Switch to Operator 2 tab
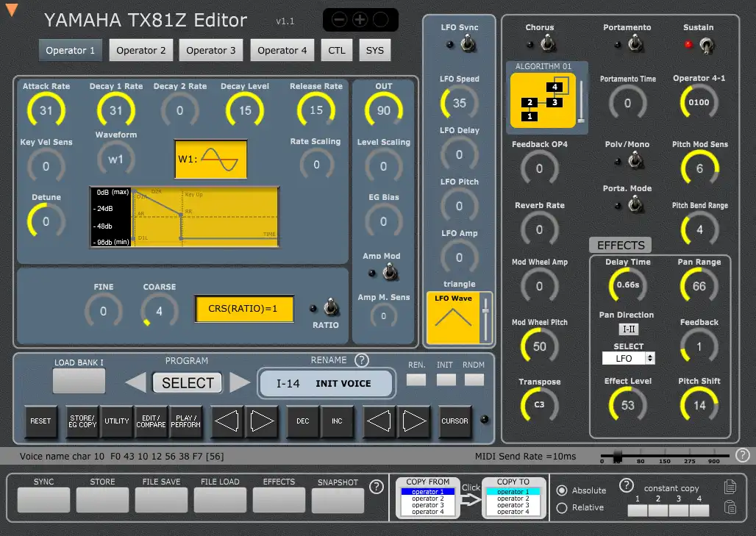Viewport: 756px width, 536px height. pyautogui.click(x=140, y=50)
